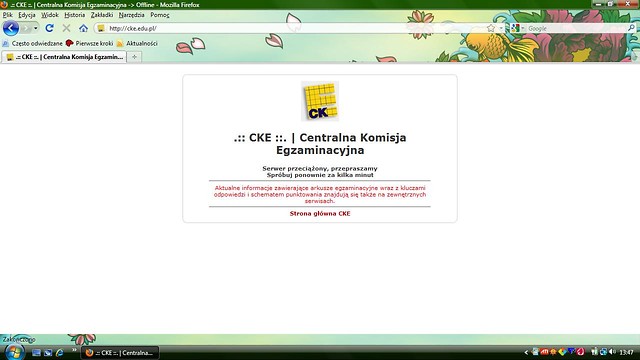
Task: Open the Pierwsze kroki bookmark
Action: tap(89, 43)
